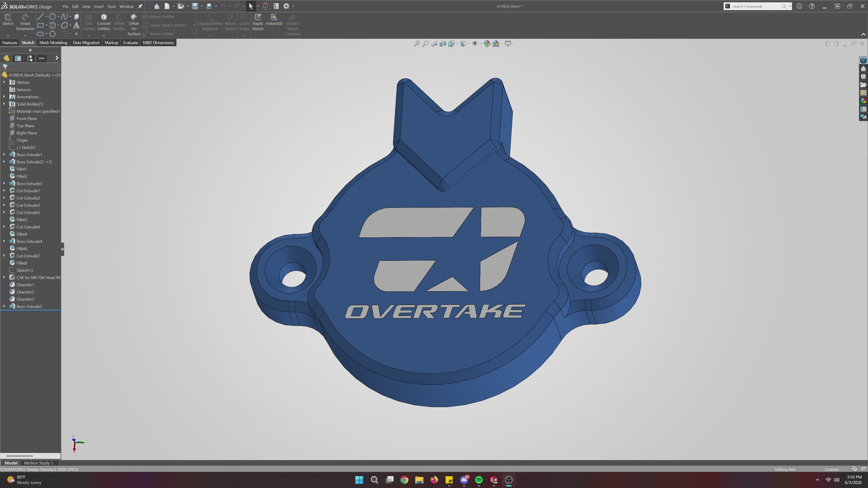This screenshot has width=868, height=488.
Task: Activate the Smart Dimension tool
Action: (x=25, y=22)
